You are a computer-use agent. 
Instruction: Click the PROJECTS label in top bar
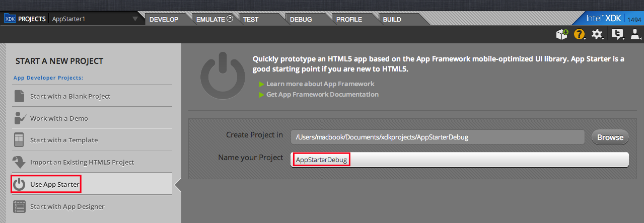coord(32,19)
